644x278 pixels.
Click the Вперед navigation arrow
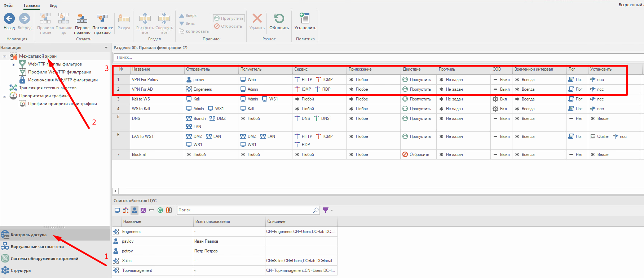point(25,18)
